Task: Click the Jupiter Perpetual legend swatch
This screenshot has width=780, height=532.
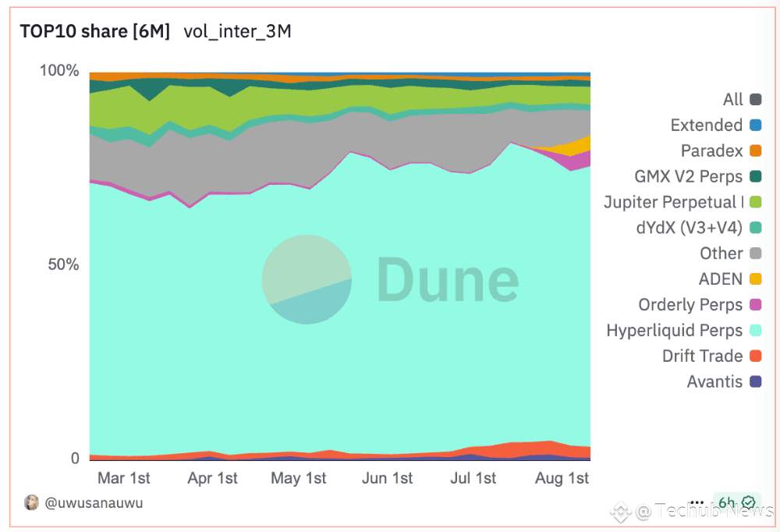Action: tap(756, 202)
